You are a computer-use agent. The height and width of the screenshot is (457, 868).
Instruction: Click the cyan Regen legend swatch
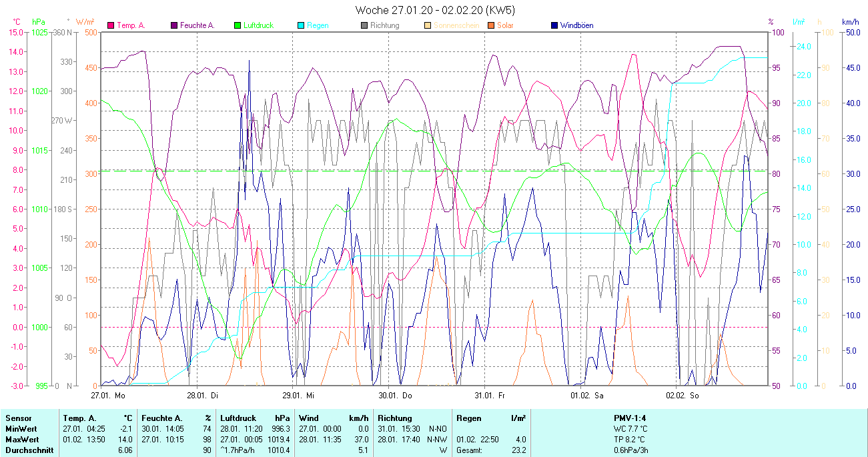[x=301, y=25]
